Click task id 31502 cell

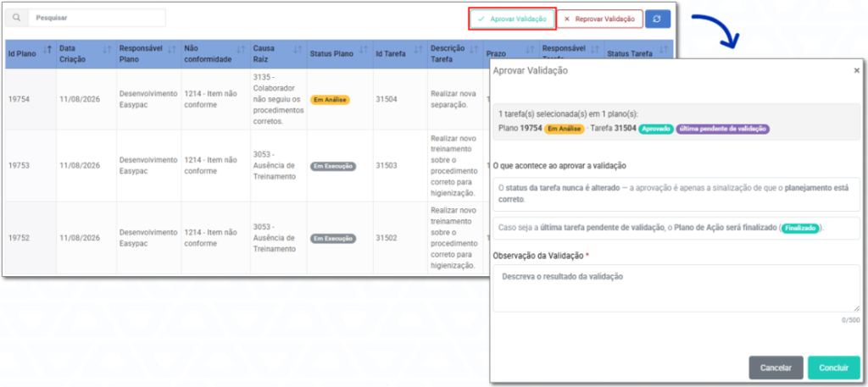coord(399,238)
